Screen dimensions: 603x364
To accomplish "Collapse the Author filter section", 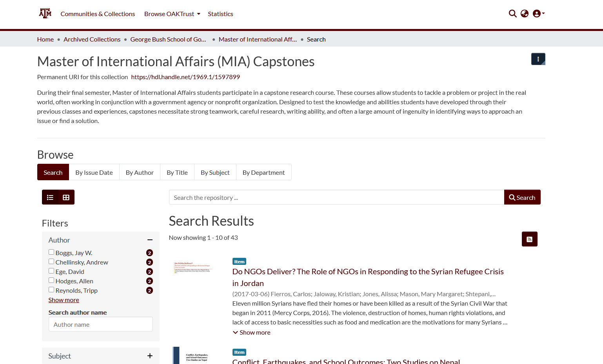I will click(150, 240).
